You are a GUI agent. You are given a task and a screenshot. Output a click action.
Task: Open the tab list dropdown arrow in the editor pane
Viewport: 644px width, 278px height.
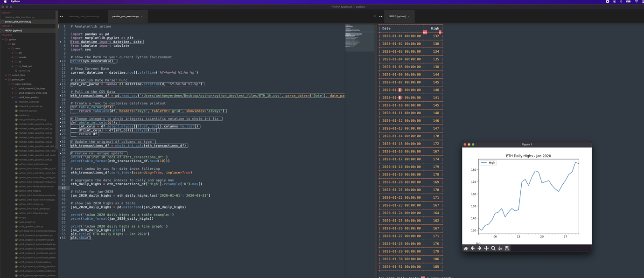coord(375,16)
